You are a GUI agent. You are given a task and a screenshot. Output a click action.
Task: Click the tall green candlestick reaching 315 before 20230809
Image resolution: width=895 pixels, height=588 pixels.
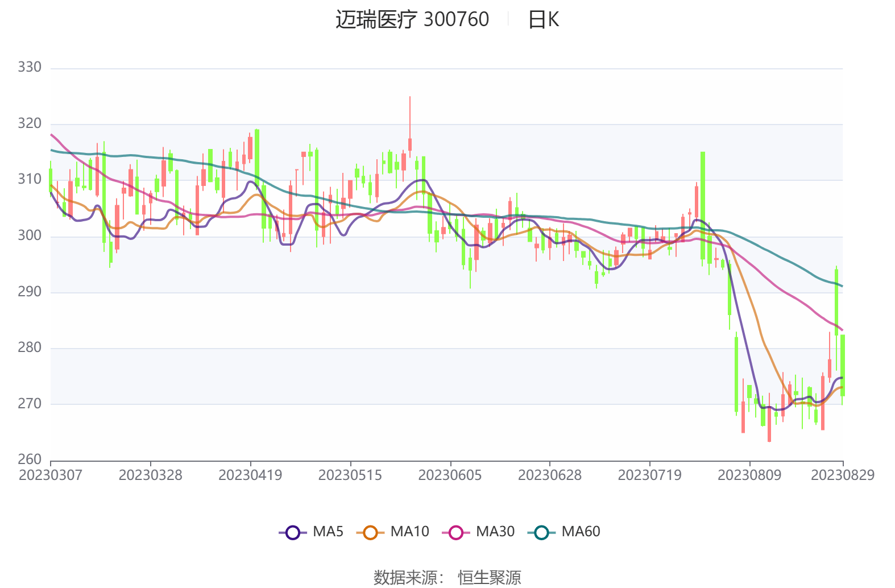(703, 205)
